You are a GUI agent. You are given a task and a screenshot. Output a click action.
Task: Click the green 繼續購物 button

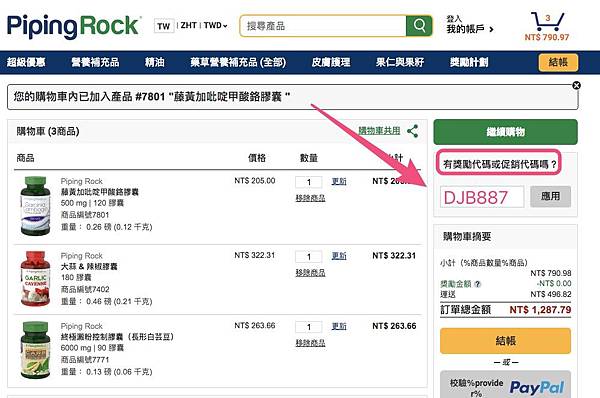505,132
